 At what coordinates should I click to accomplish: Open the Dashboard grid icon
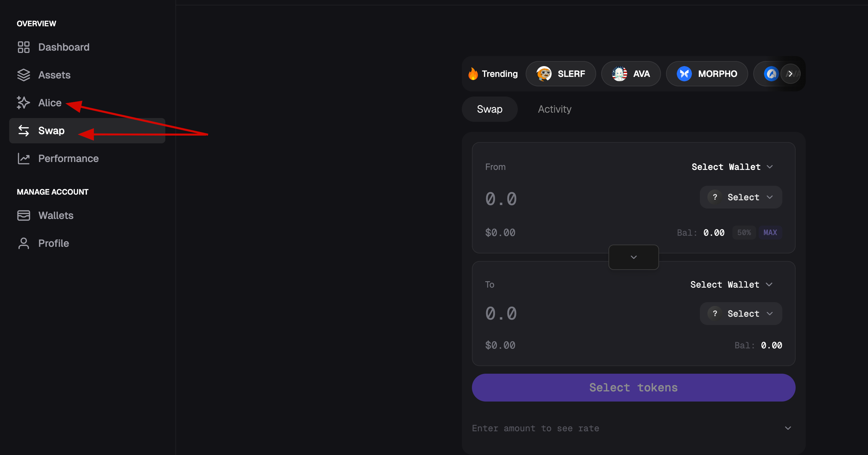pyautogui.click(x=24, y=47)
